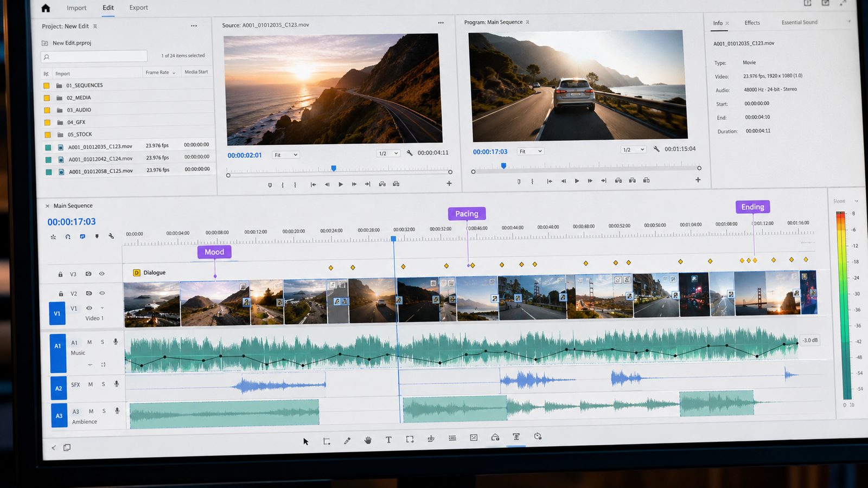This screenshot has width=868, height=488.
Task: Open the Info panel tab
Action: click(x=718, y=23)
